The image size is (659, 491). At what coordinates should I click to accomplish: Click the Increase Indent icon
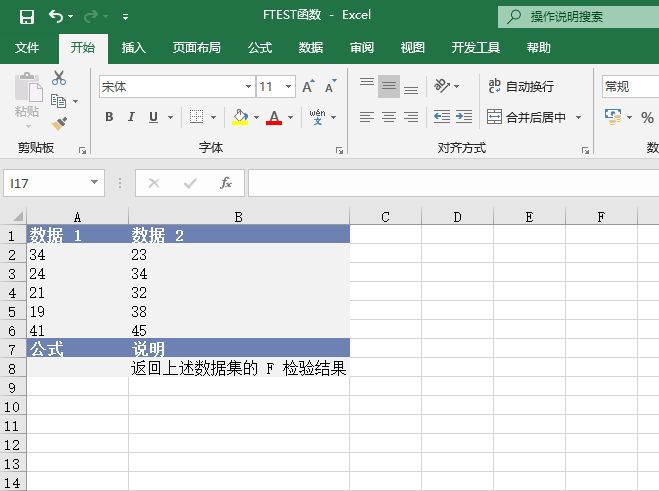coord(463,117)
